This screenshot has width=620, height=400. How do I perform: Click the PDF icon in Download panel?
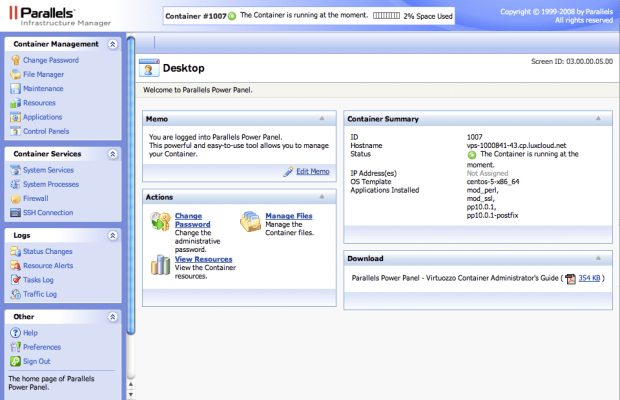(571, 279)
